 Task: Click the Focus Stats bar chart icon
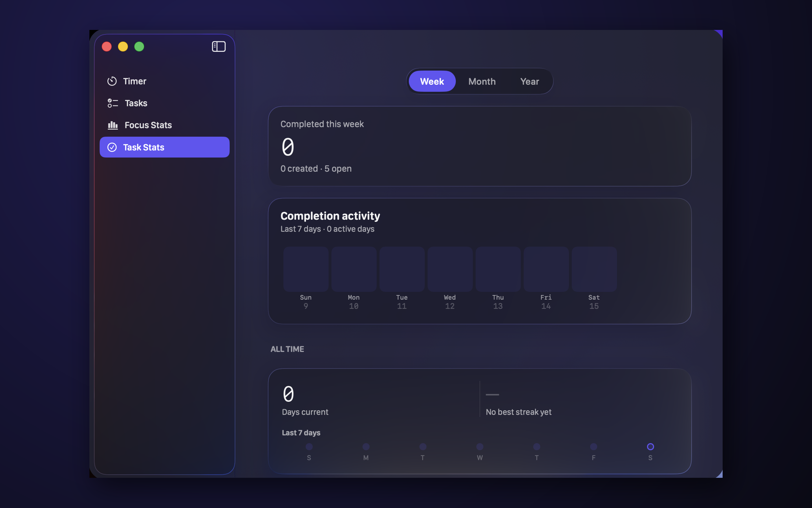coord(113,125)
